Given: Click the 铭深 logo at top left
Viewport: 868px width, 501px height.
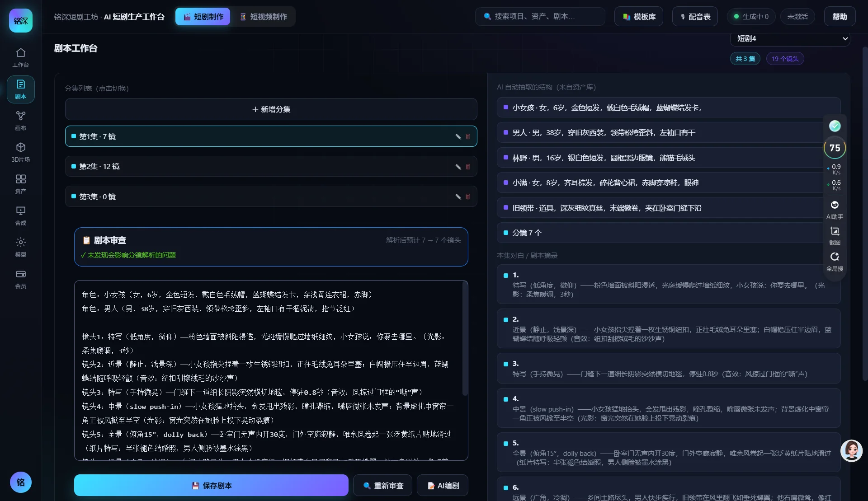Looking at the screenshot, I should click(21, 20).
